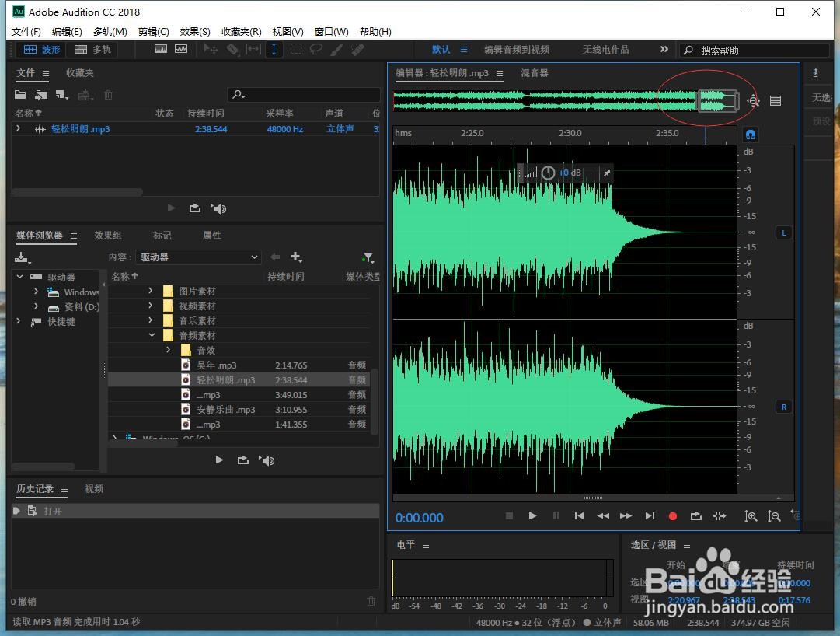The width and height of the screenshot is (840, 636).
Task: Switch to Markers tab
Action: [162, 236]
